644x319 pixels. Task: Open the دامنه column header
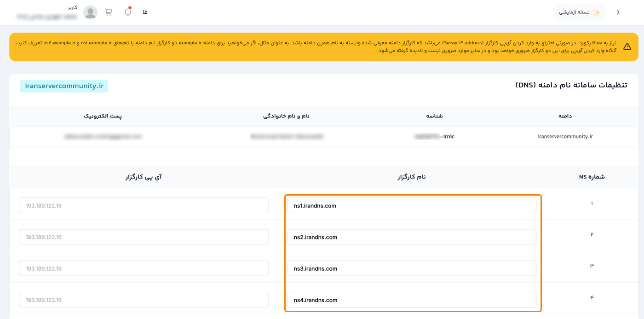coord(565,116)
